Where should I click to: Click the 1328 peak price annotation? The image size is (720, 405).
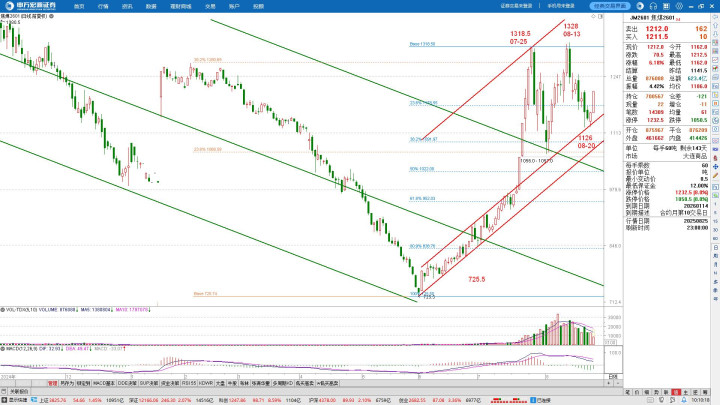(x=570, y=27)
